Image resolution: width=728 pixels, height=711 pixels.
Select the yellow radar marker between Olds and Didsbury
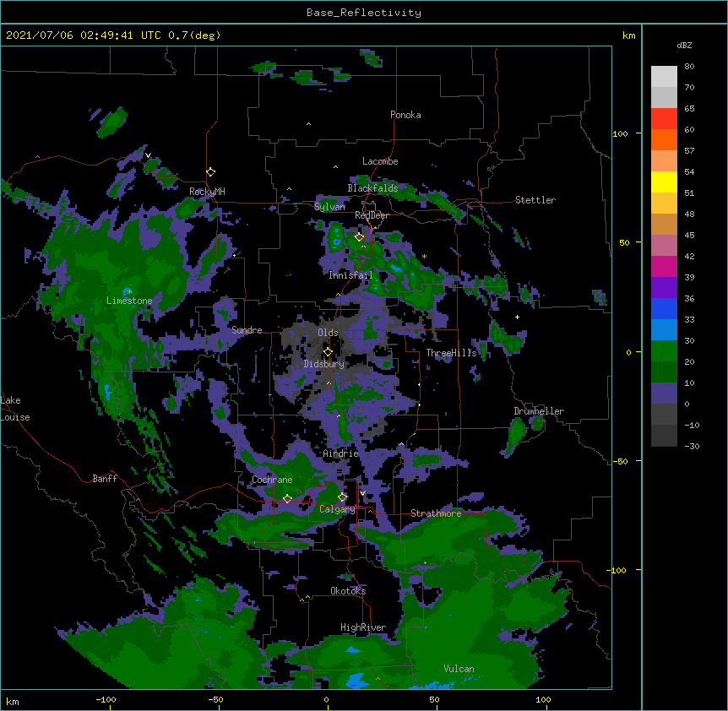tap(328, 351)
